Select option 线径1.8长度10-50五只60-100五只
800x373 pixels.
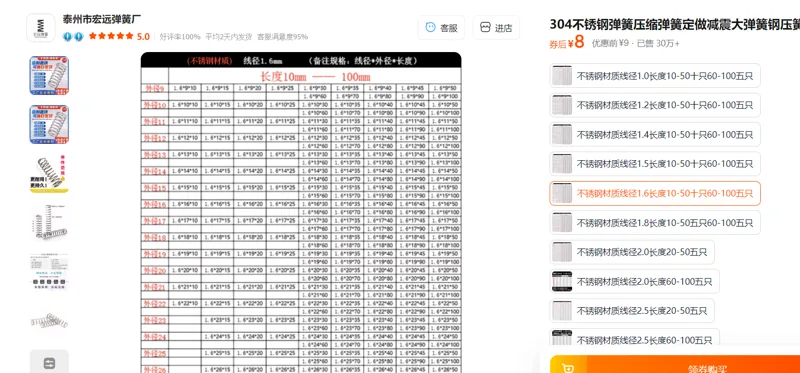pos(655,223)
